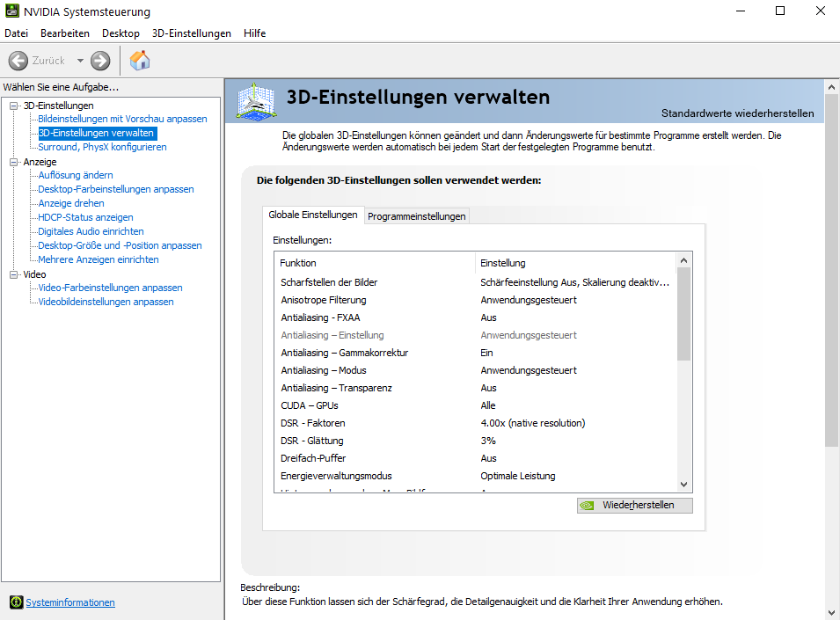Click the Wiederherstellen button

[634, 506]
